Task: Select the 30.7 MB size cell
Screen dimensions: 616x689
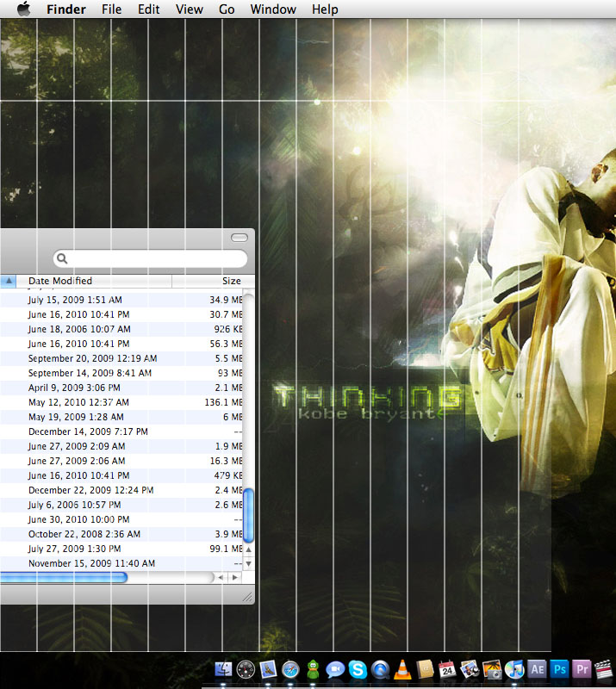Action: [x=226, y=314]
